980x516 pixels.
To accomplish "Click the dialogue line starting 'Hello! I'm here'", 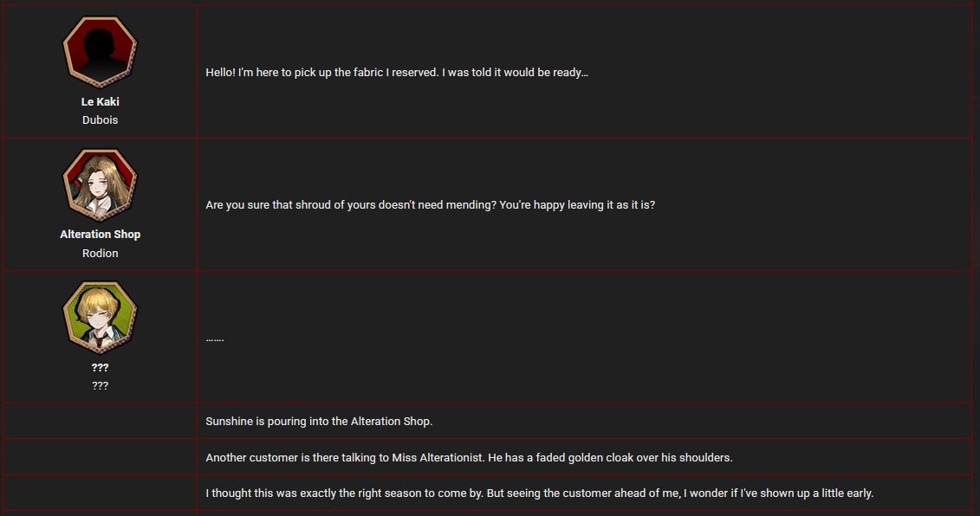I will 397,73.
